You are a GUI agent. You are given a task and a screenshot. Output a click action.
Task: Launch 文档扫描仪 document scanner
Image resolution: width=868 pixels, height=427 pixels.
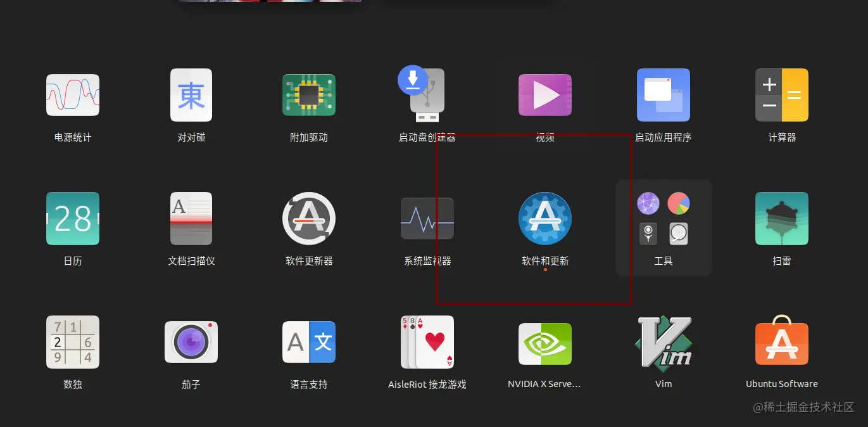click(x=191, y=219)
